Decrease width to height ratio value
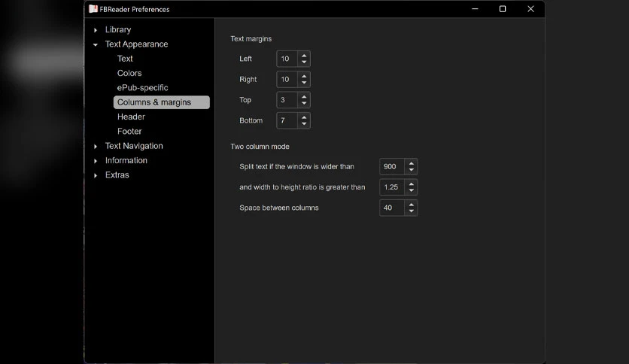Viewport: 629px width, 364px height. point(411,190)
